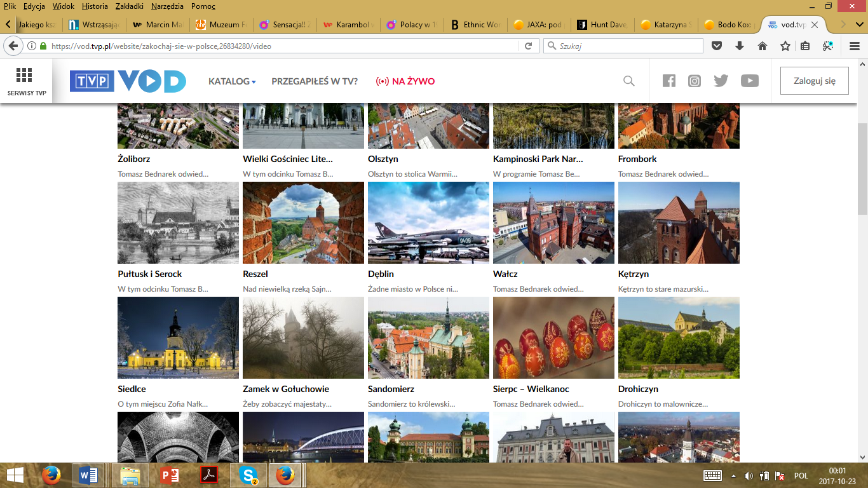Open the Zakładki menu

(x=130, y=6)
